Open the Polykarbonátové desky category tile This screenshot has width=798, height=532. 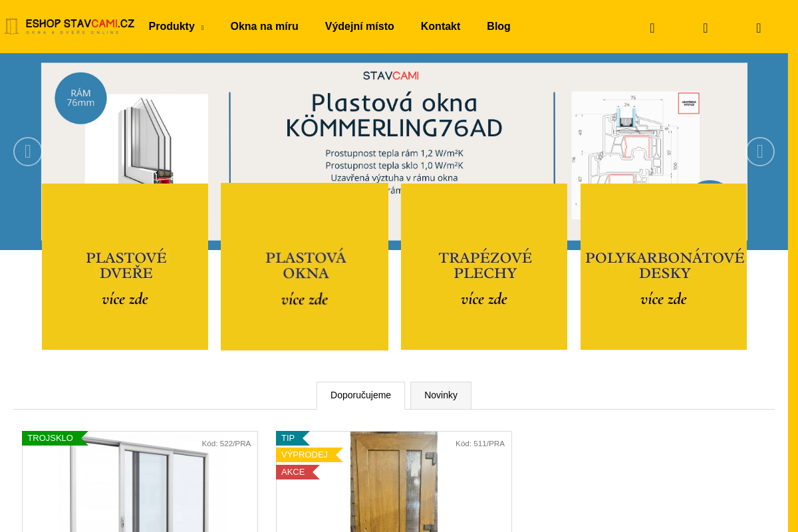click(664, 267)
